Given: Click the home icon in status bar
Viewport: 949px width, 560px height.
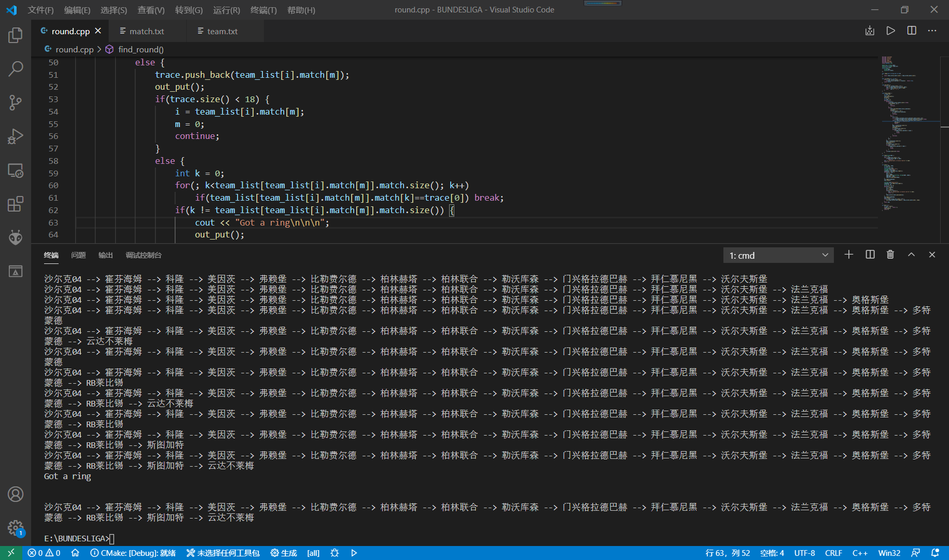Looking at the screenshot, I should tap(75, 553).
